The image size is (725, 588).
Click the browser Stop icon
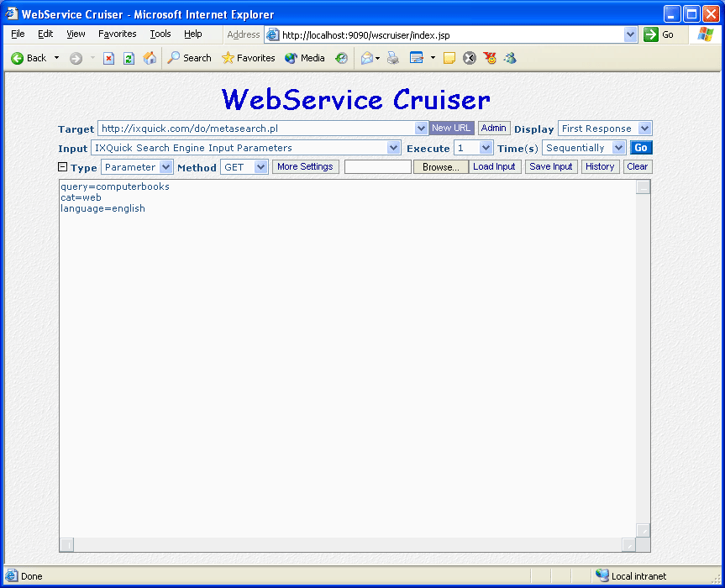(x=108, y=58)
